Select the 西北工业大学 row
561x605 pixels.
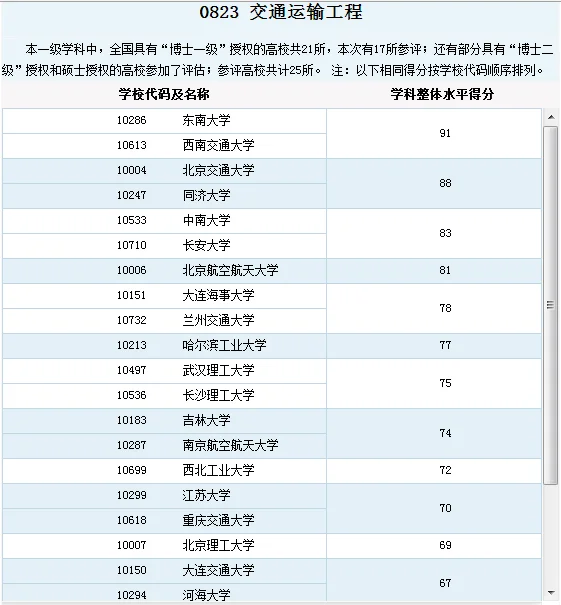[164, 471]
